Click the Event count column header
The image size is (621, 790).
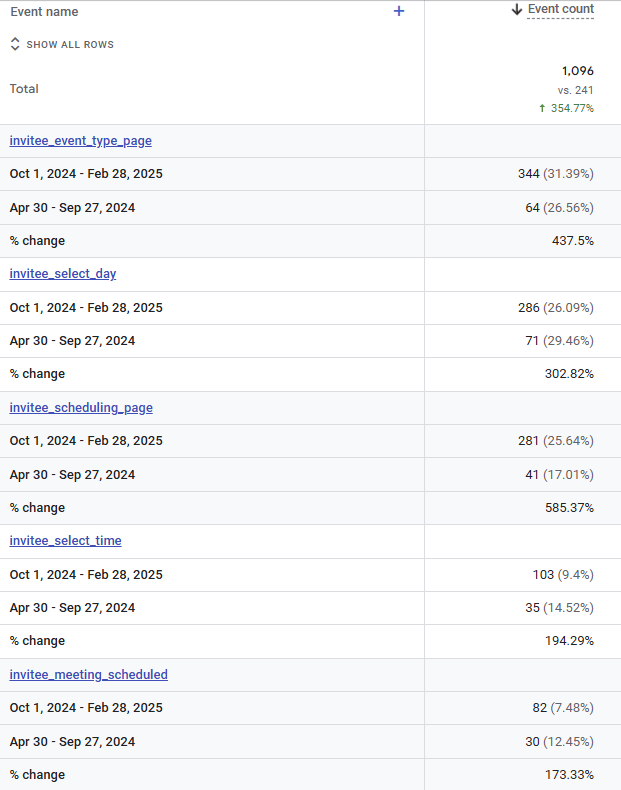coord(561,9)
